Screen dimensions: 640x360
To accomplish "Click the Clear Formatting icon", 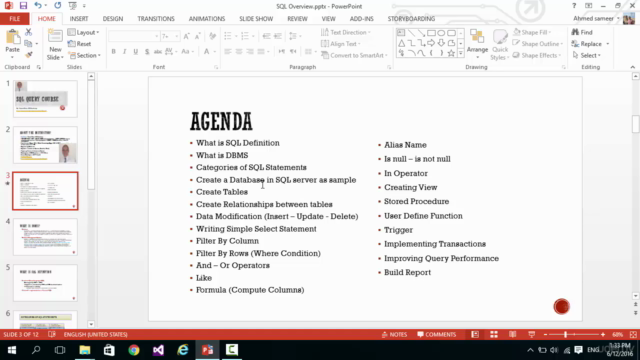I will [212, 36].
